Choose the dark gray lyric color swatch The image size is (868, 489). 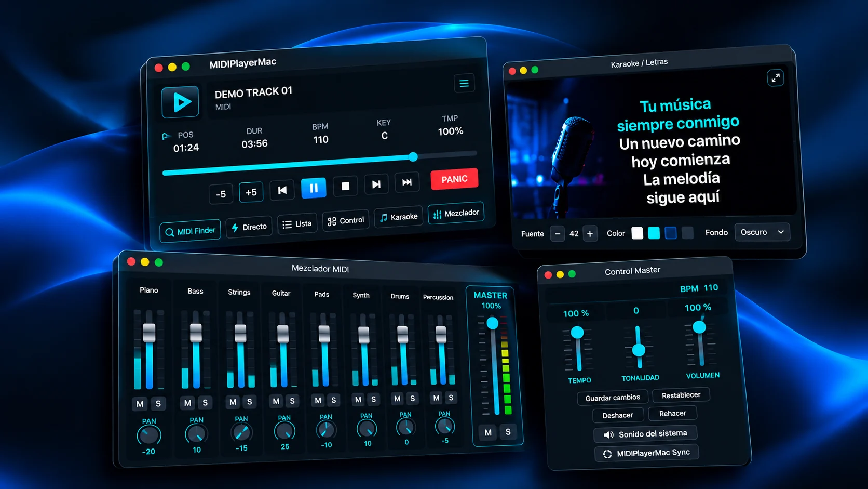(687, 233)
